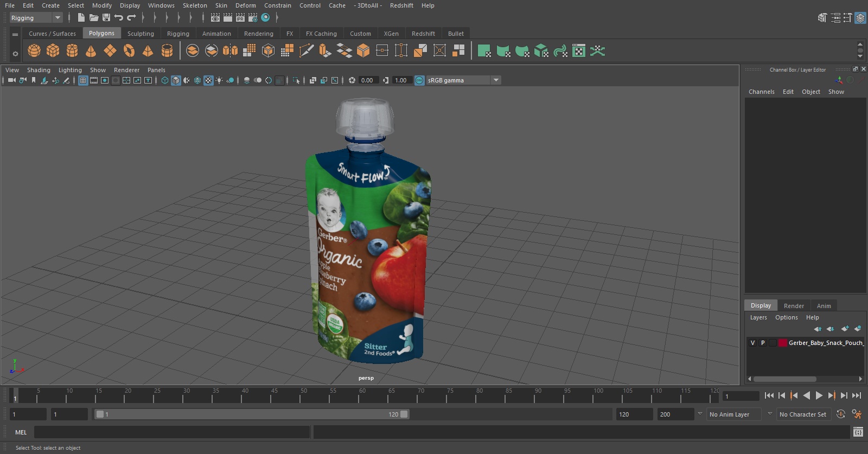The image size is (868, 454).
Task: Create a polygon cone from the shelf
Action: tap(91, 51)
